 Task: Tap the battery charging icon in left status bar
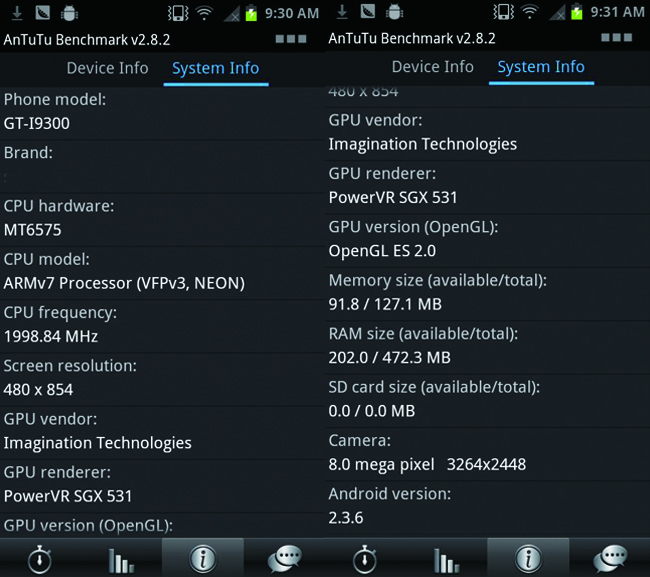(x=251, y=13)
